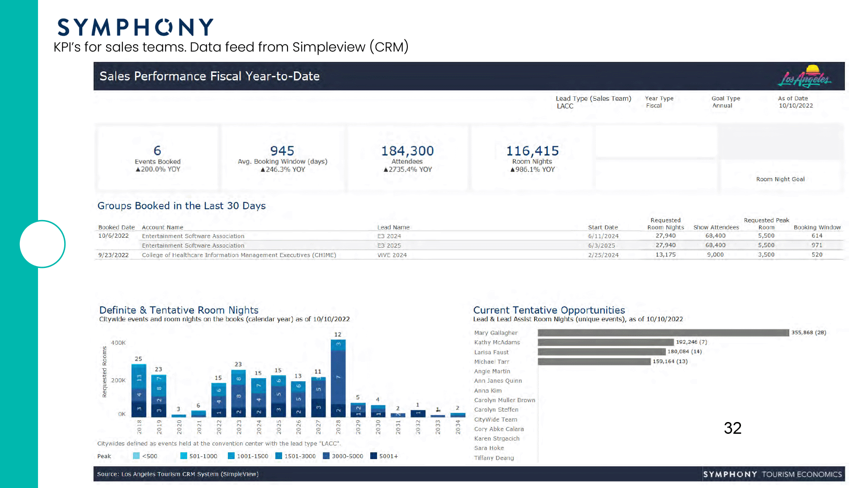Click the Entertainment Software Association E3 2024 row
The height and width of the screenshot is (488, 868).
(193, 236)
